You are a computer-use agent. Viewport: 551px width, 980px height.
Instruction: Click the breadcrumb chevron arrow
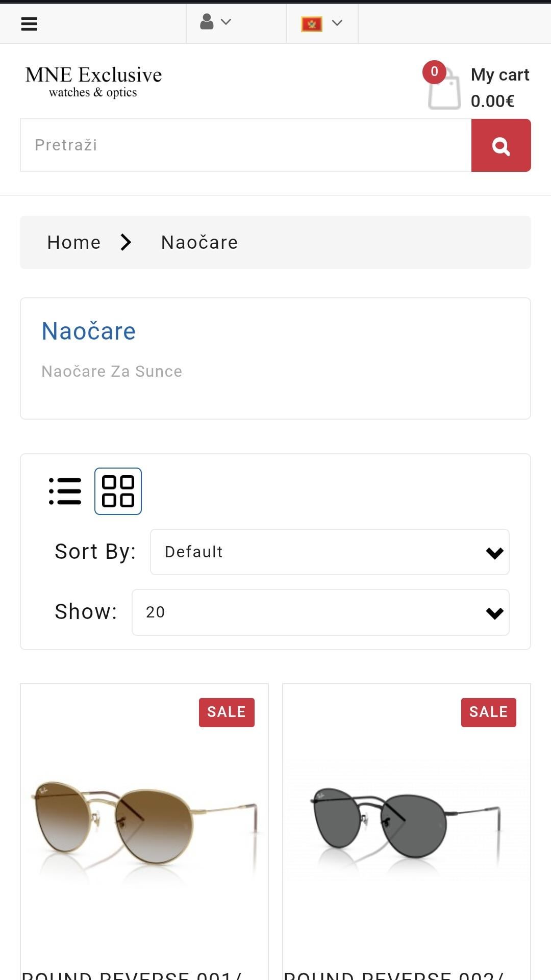(x=126, y=242)
